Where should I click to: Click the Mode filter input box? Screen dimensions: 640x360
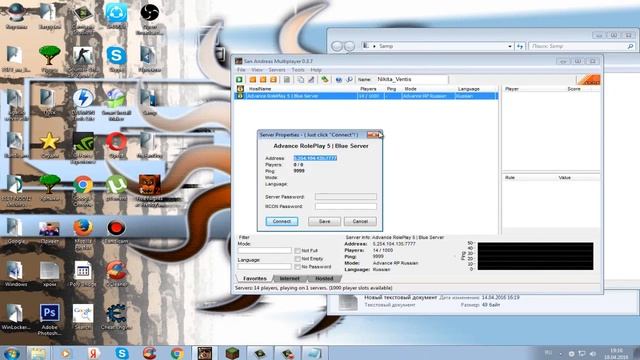click(x=264, y=251)
